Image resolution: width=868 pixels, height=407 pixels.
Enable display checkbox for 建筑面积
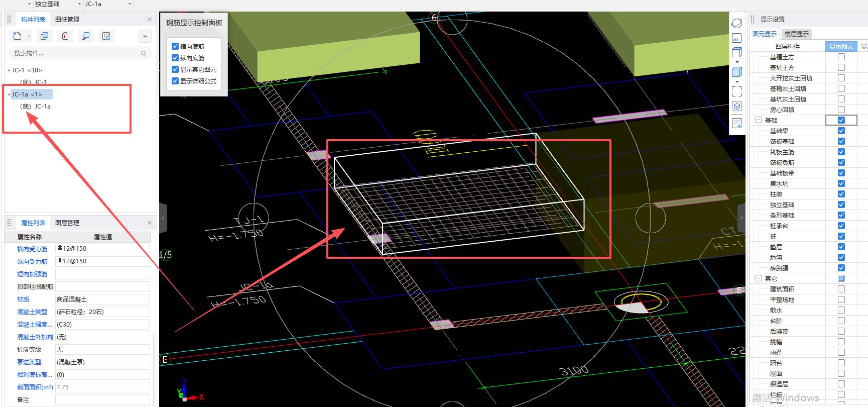(x=841, y=289)
